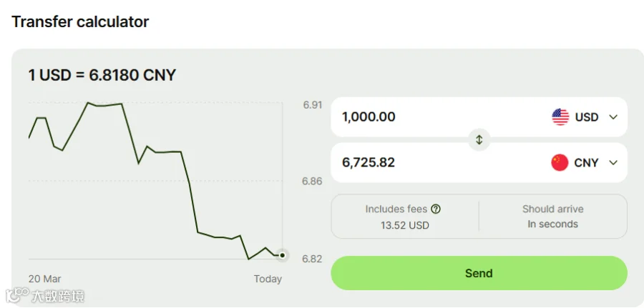The image size is (644, 308).
Task: Click the fees help question mark icon
Action: click(x=436, y=209)
